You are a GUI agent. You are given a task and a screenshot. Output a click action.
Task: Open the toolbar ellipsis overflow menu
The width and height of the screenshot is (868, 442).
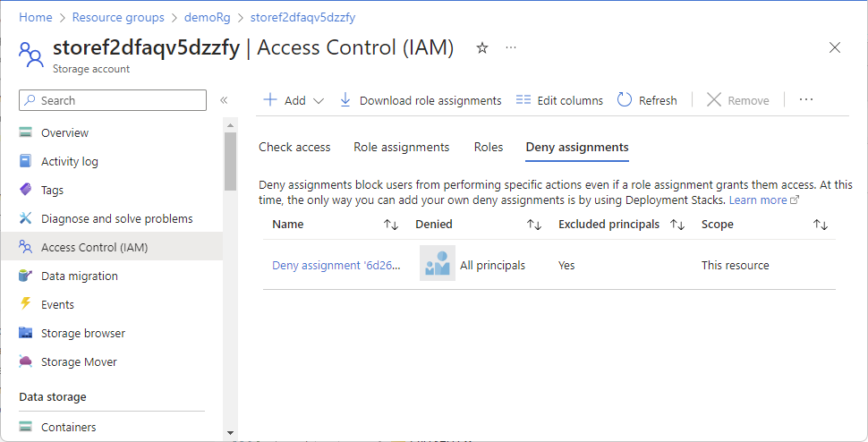coord(806,100)
